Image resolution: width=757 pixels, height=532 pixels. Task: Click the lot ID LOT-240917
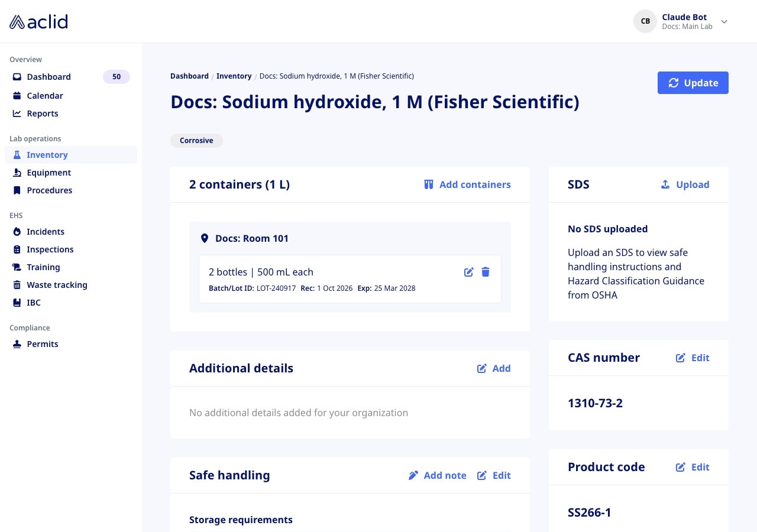click(x=276, y=288)
